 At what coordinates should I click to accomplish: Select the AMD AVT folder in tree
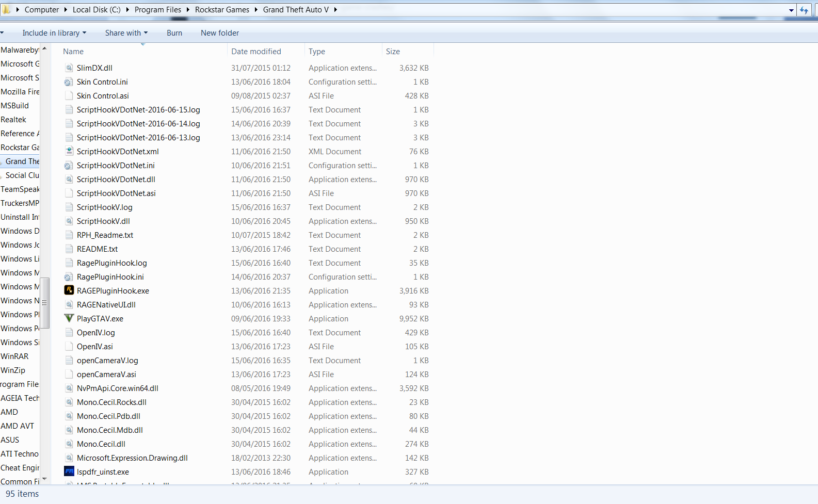point(17,426)
